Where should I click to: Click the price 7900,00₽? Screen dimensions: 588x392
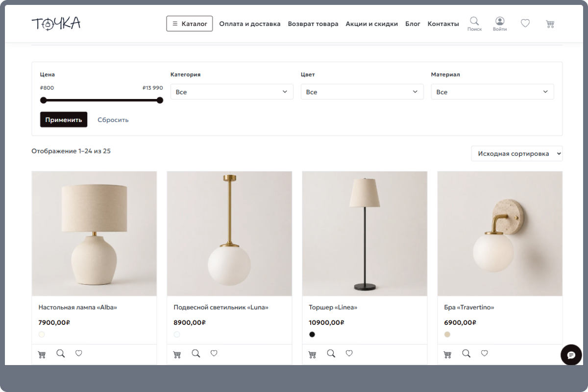pos(54,322)
